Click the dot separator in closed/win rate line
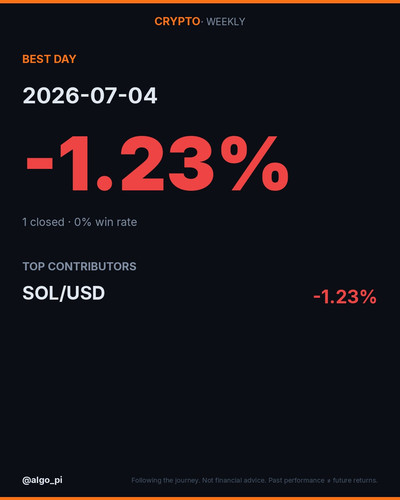Screen dimensions: 400x500 pyautogui.click(x=69, y=222)
